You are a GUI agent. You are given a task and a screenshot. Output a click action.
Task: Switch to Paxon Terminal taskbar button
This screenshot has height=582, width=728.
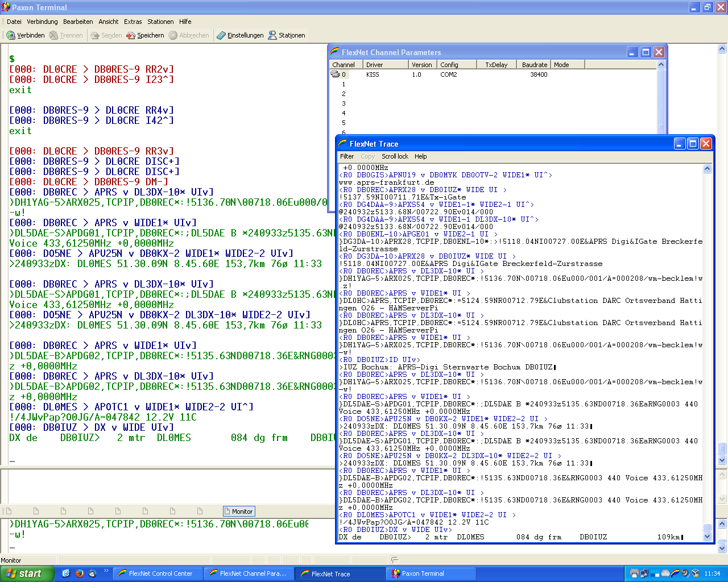pos(431,573)
